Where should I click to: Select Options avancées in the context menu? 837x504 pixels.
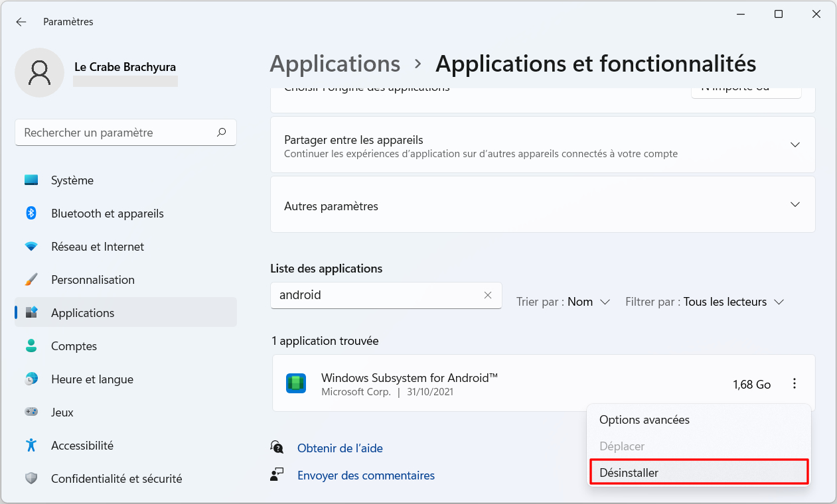[x=699, y=420]
